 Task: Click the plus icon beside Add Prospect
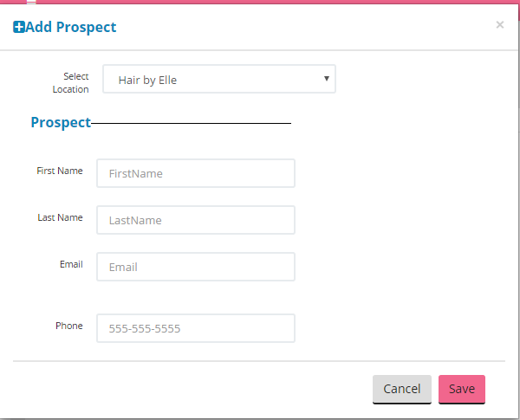click(x=19, y=28)
